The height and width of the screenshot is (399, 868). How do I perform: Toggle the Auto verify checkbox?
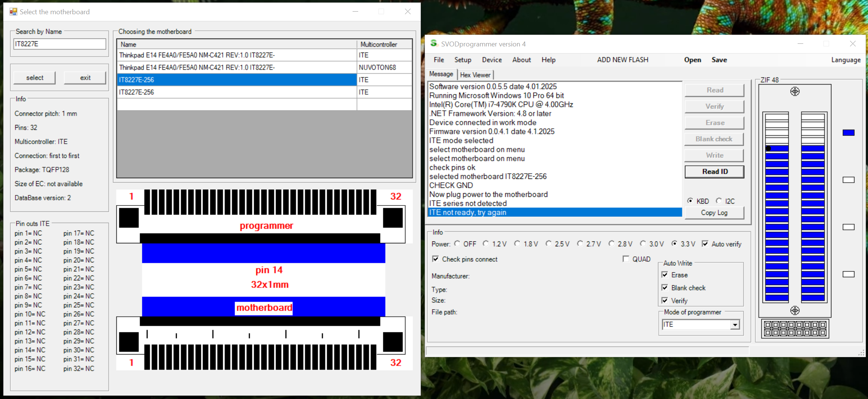pos(705,244)
